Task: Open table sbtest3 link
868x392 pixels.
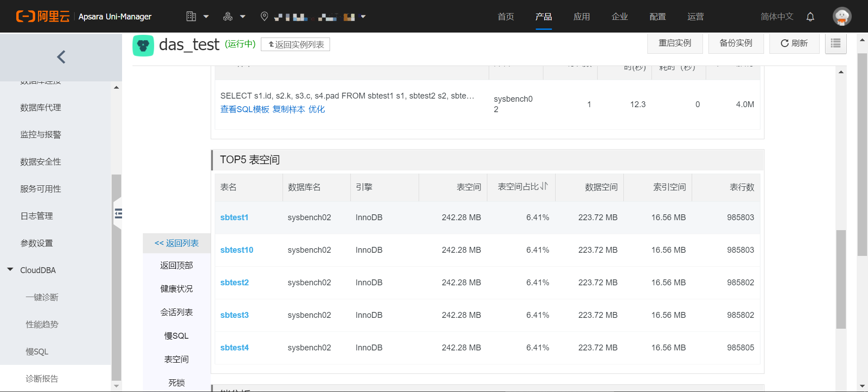Action: pos(234,315)
